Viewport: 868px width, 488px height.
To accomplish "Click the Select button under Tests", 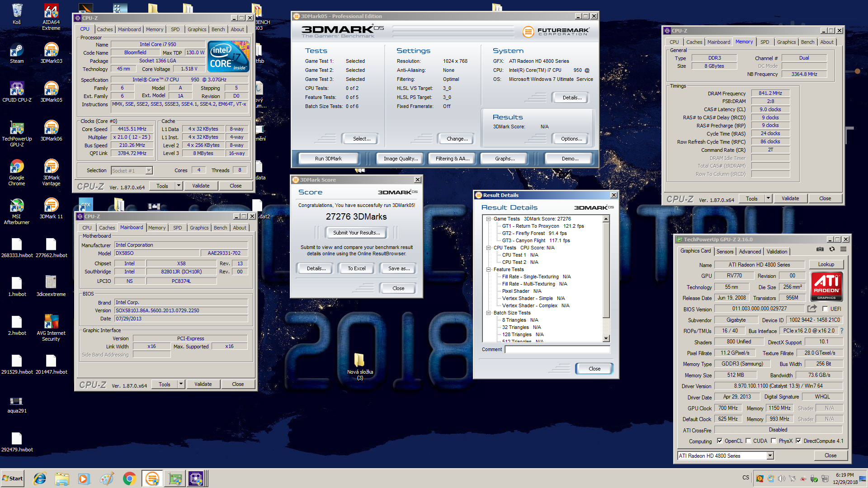I will pyautogui.click(x=361, y=139).
